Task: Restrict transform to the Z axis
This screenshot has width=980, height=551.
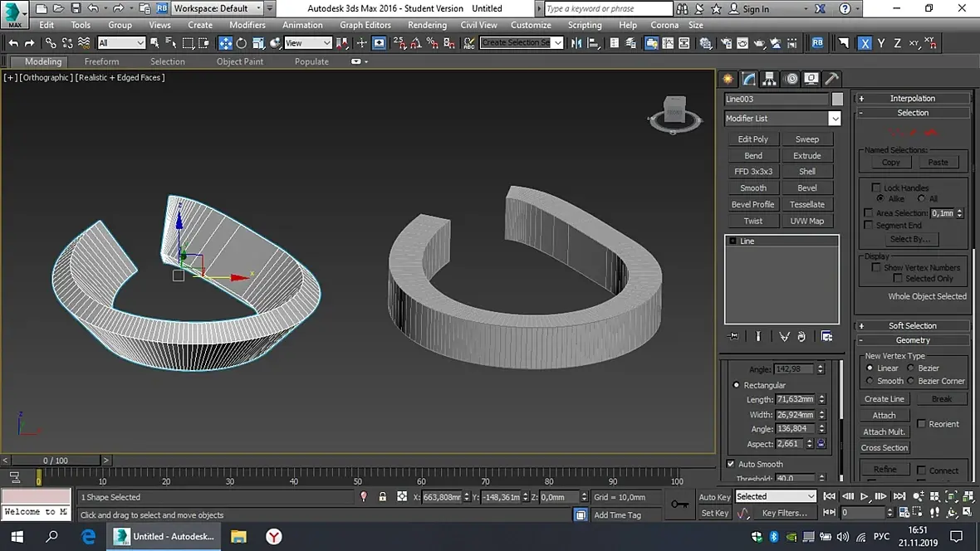Action: [x=897, y=43]
